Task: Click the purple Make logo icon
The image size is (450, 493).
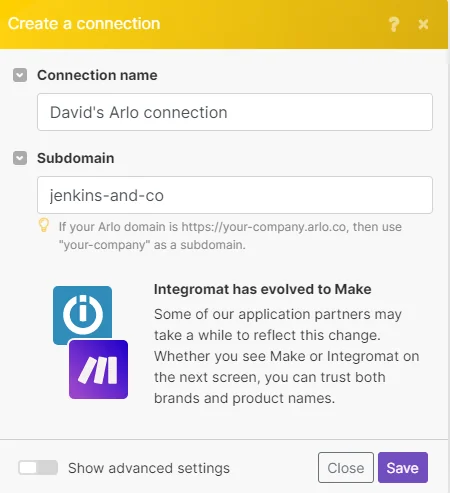Action: point(98,369)
